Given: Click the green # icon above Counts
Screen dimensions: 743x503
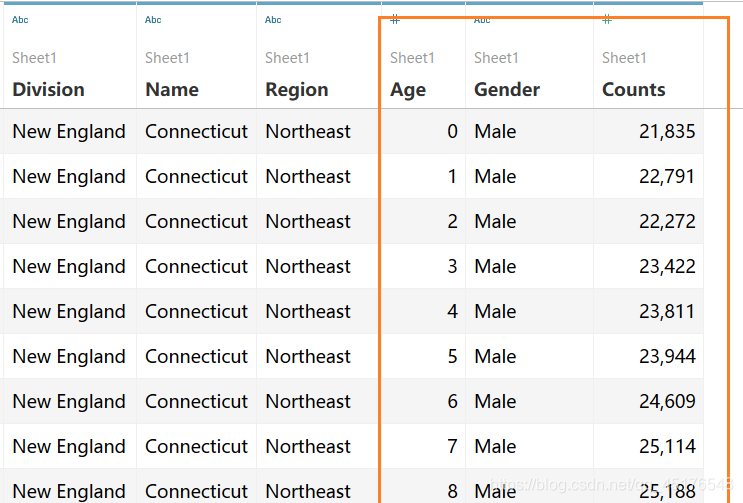Looking at the screenshot, I should pyautogui.click(x=607, y=20).
